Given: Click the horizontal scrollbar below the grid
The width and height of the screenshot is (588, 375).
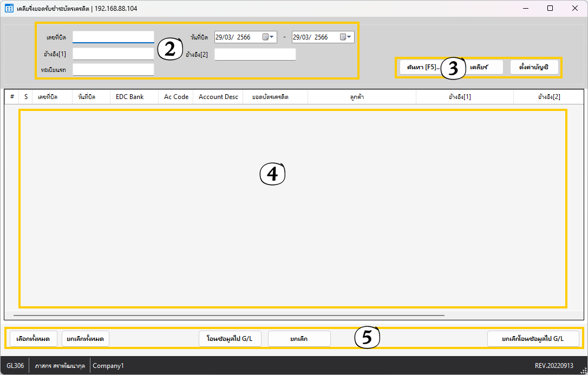Looking at the screenshot, I should coord(228,314).
